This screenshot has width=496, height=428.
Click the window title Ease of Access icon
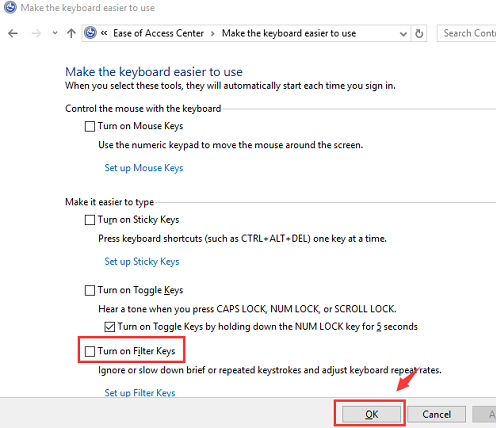tap(10, 7)
